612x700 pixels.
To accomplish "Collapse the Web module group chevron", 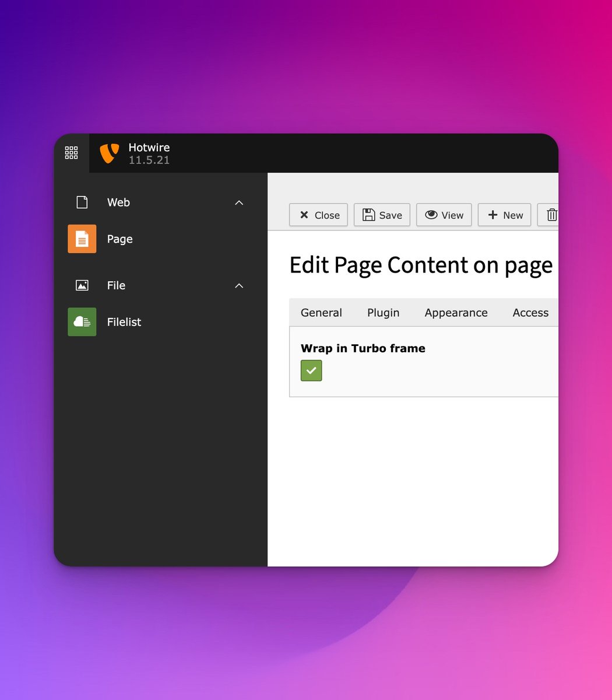I will (x=239, y=202).
